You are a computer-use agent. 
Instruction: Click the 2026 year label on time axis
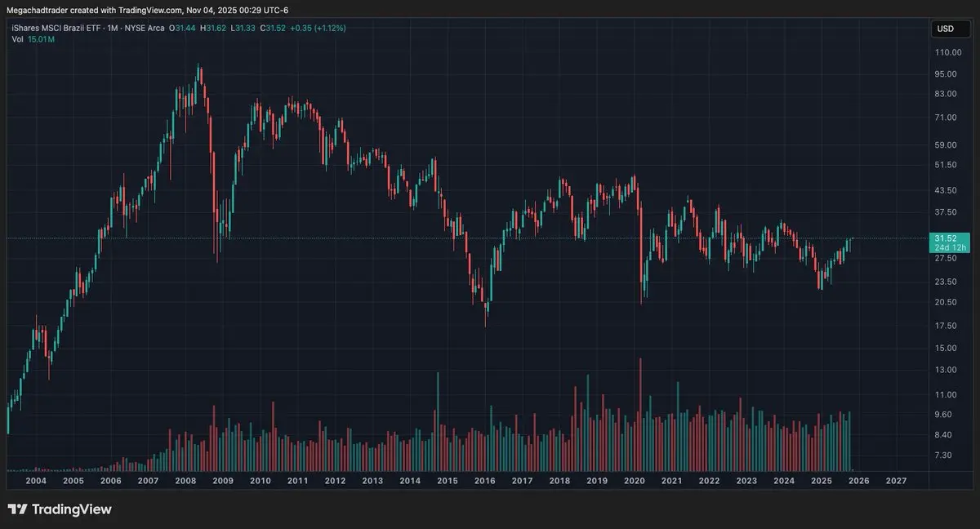[x=858, y=482]
